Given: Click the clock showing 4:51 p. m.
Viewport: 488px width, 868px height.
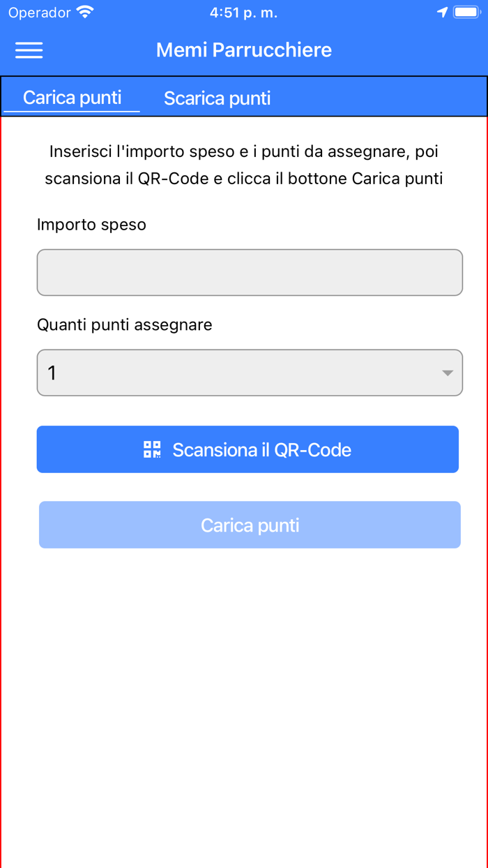Looking at the screenshot, I should tap(244, 11).
